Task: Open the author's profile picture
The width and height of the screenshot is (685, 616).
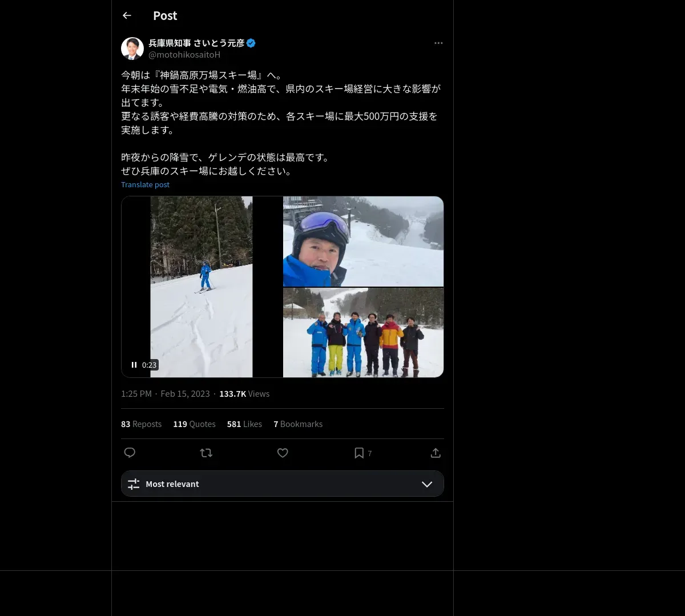Action: click(132, 49)
